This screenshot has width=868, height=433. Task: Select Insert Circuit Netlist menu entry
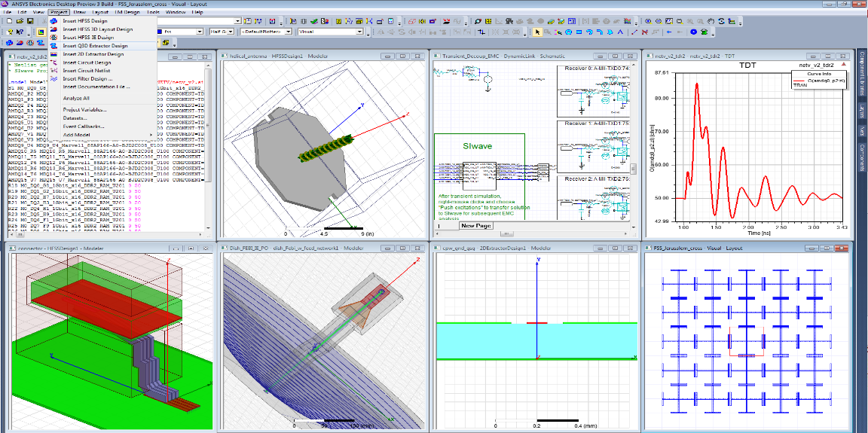click(86, 70)
